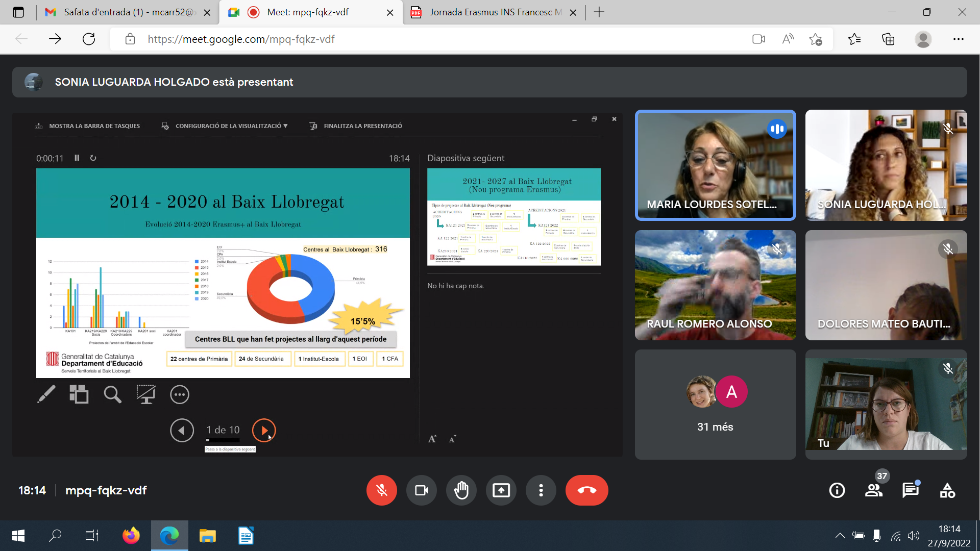The width and height of the screenshot is (980, 551).
Task: Open meeting details info icon
Action: pyautogui.click(x=837, y=490)
